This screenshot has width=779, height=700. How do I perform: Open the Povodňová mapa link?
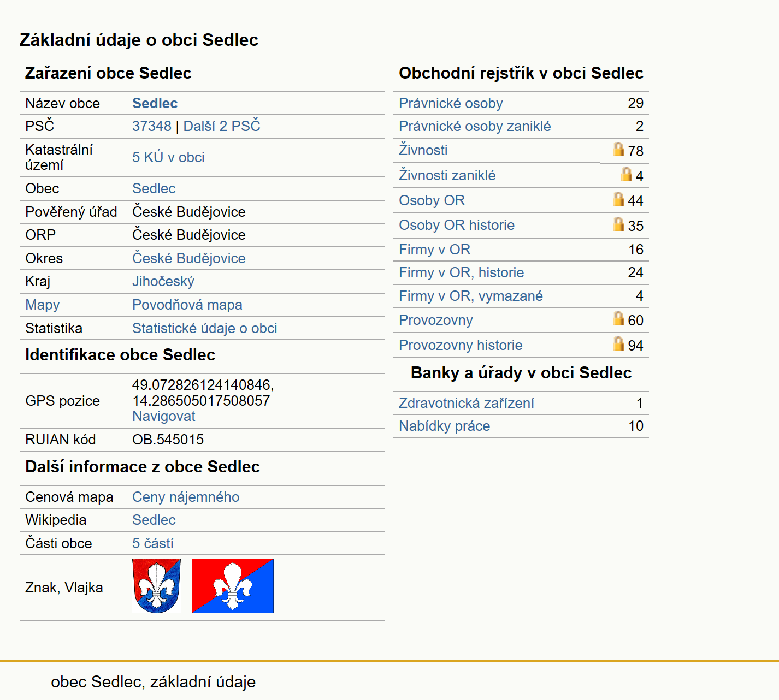pyautogui.click(x=187, y=305)
